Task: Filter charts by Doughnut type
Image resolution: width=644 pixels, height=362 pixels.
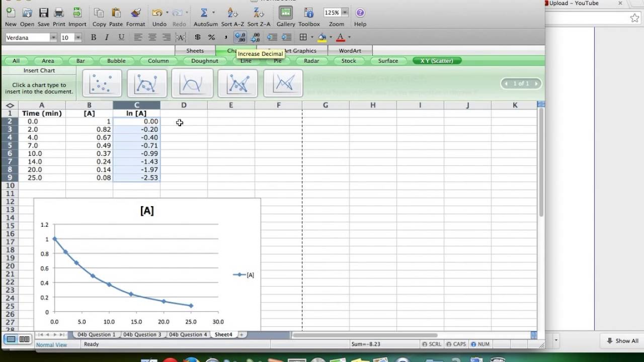Action: pos(205,61)
